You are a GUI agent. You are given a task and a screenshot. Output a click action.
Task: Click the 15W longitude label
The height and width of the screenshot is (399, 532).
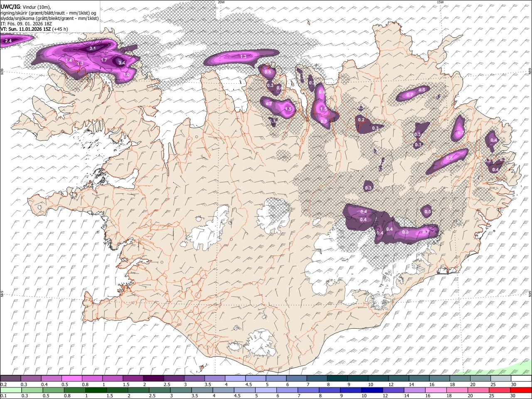pyautogui.click(x=440, y=2)
